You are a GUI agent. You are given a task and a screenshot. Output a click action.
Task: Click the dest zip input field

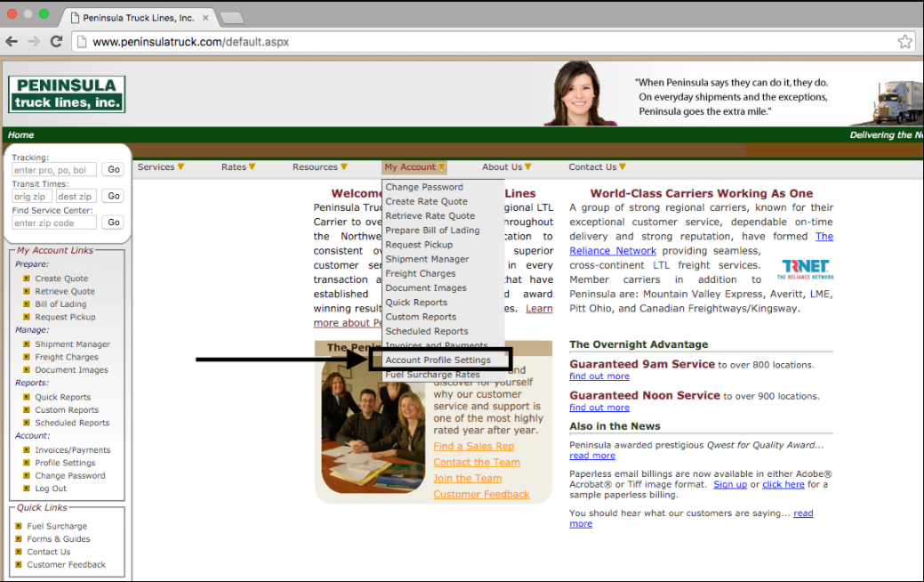pyautogui.click(x=76, y=196)
